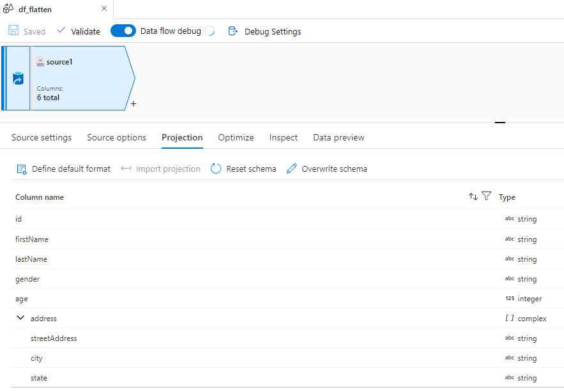Click the Validate checkmark icon
Screen dimensions: 564x392
tap(61, 31)
